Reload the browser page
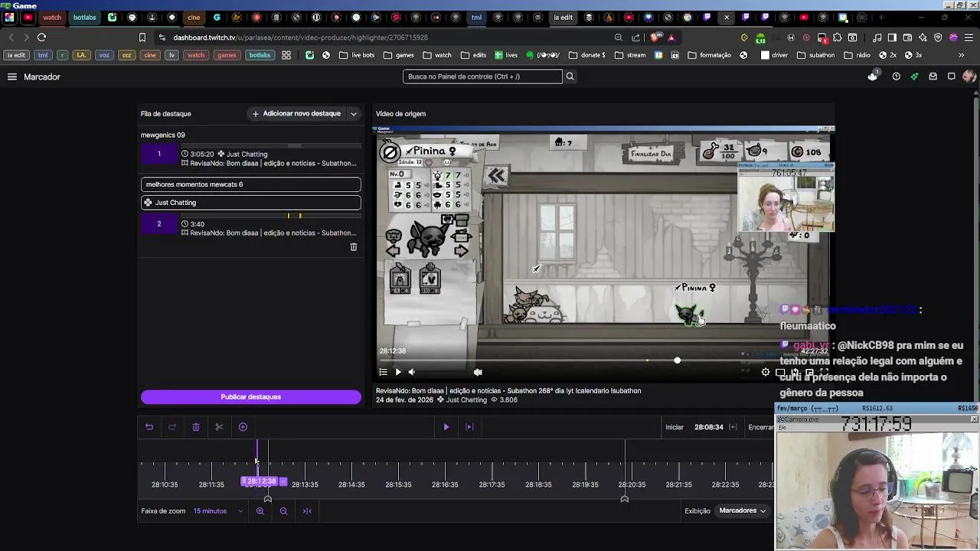Viewport: 980px width, 551px height. (x=42, y=37)
